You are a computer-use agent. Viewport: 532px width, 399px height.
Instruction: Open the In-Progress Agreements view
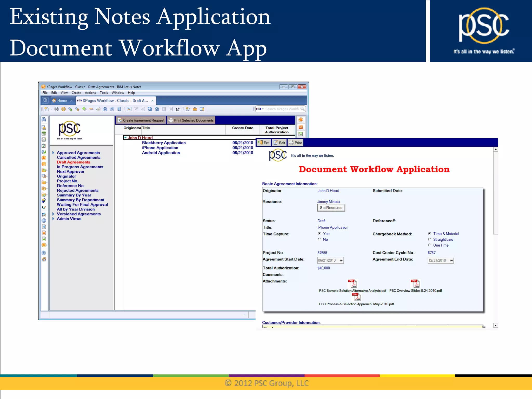click(80, 167)
